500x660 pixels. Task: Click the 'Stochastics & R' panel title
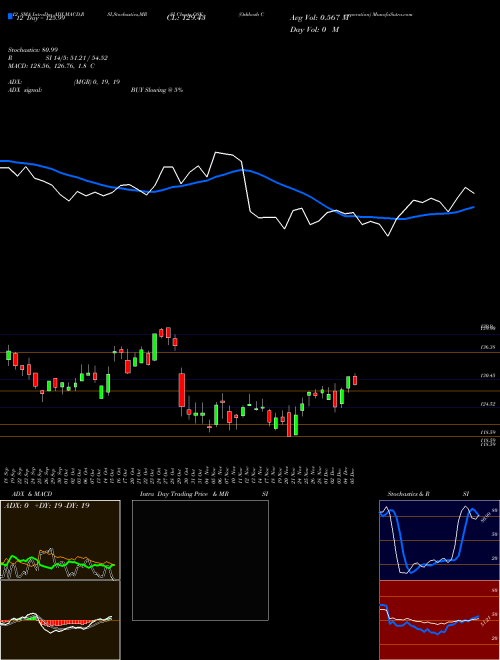tap(408, 494)
